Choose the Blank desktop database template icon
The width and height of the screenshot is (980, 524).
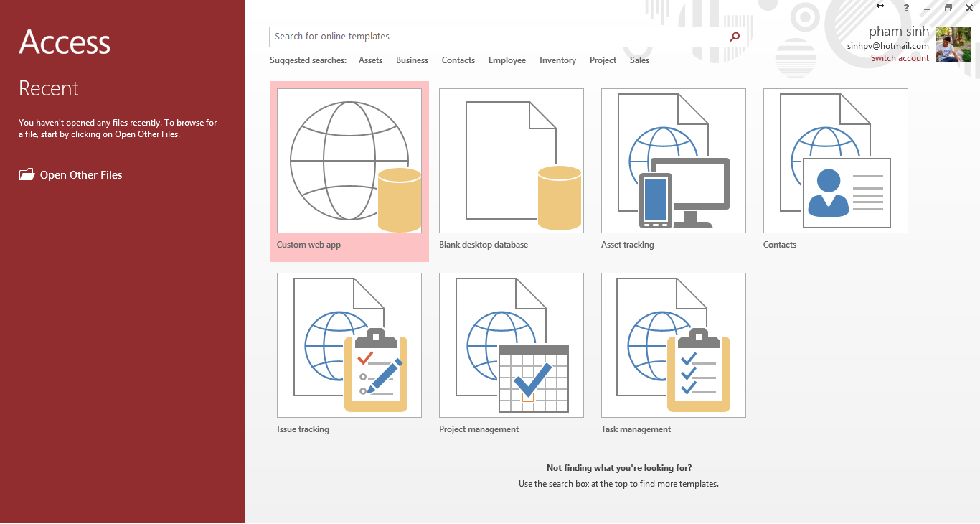(512, 161)
